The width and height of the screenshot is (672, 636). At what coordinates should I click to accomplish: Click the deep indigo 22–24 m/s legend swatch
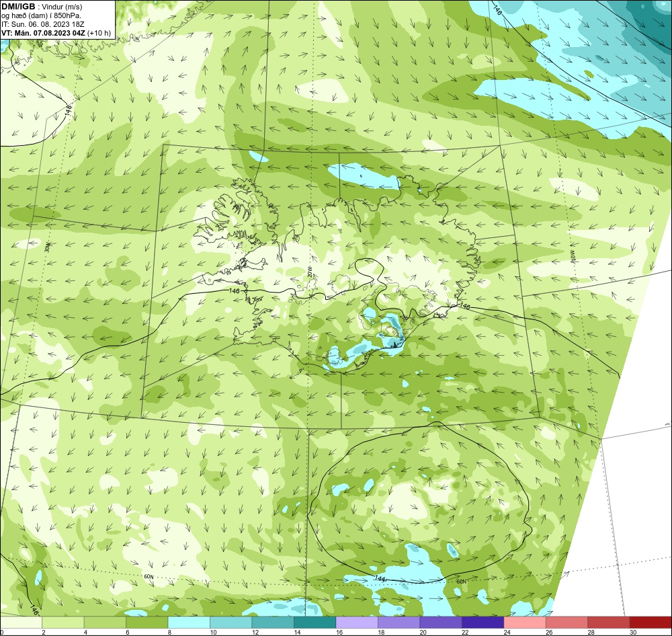[483, 623]
